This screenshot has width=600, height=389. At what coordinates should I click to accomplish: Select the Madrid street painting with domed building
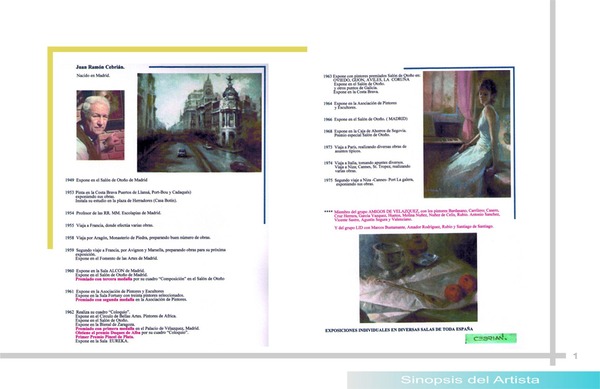(199, 122)
